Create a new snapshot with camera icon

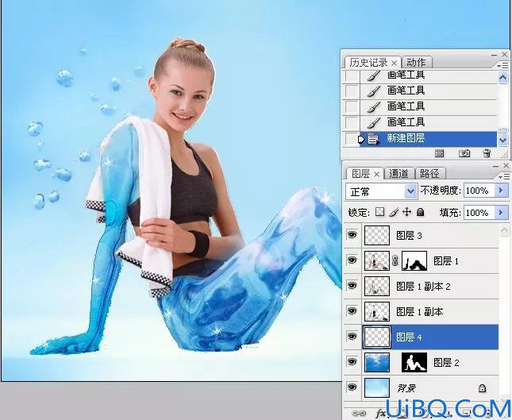(464, 153)
